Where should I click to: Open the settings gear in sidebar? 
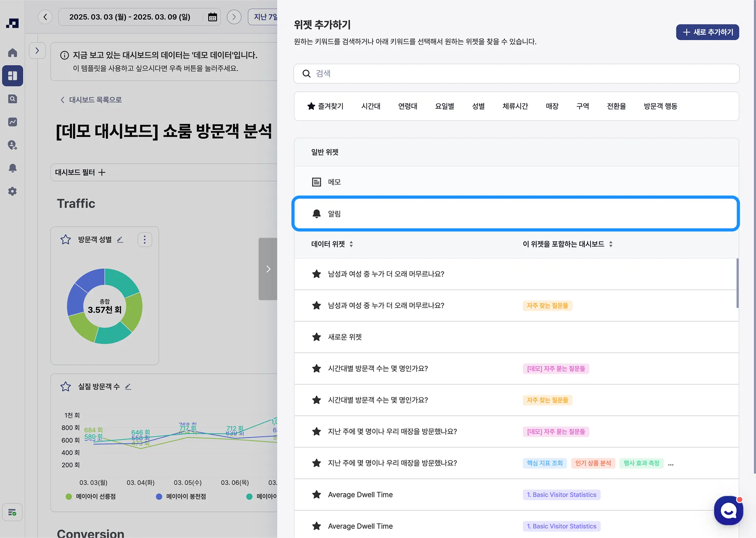[x=13, y=191]
